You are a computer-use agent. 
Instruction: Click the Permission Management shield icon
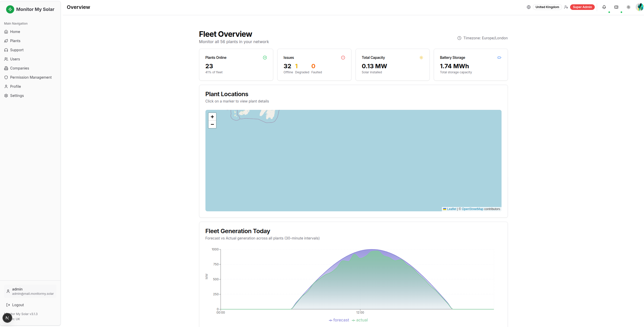coord(6,77)
